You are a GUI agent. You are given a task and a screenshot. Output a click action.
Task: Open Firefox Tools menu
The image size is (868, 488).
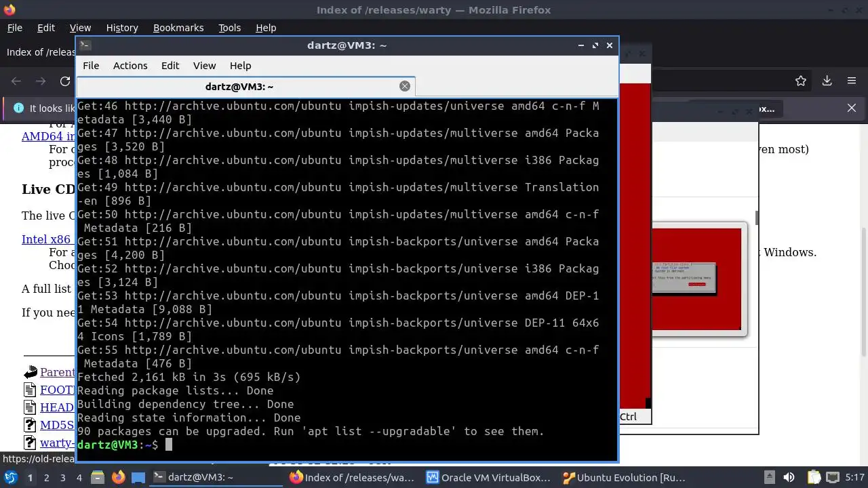[229, 28]
